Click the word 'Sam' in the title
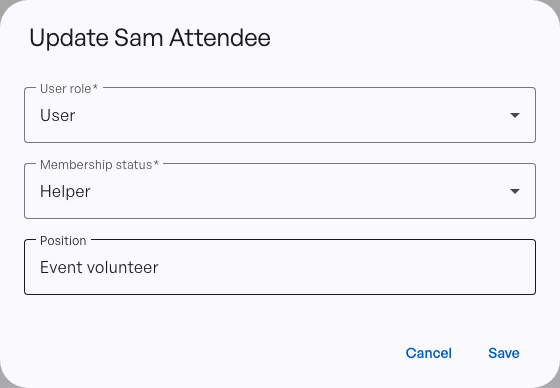The image size is (560, 388). pyautogui.click(x=139, y=38)
